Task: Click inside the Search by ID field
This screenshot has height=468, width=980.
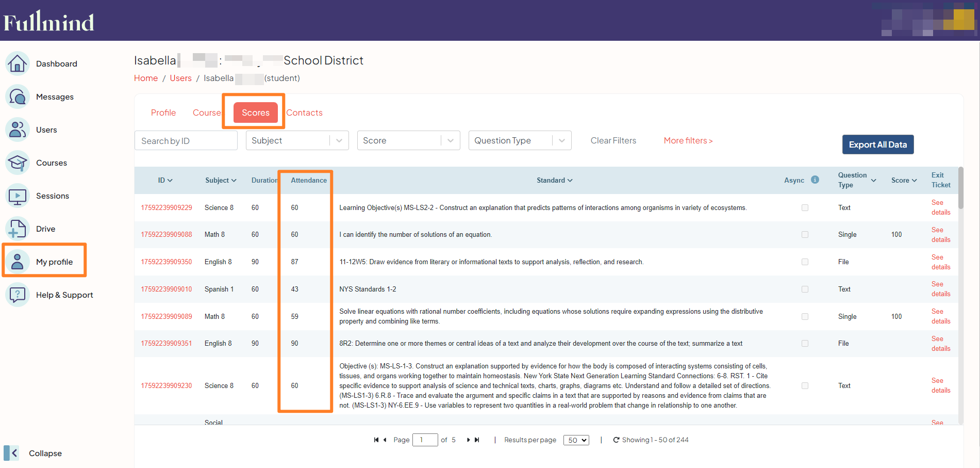Action: pos(186,140)
